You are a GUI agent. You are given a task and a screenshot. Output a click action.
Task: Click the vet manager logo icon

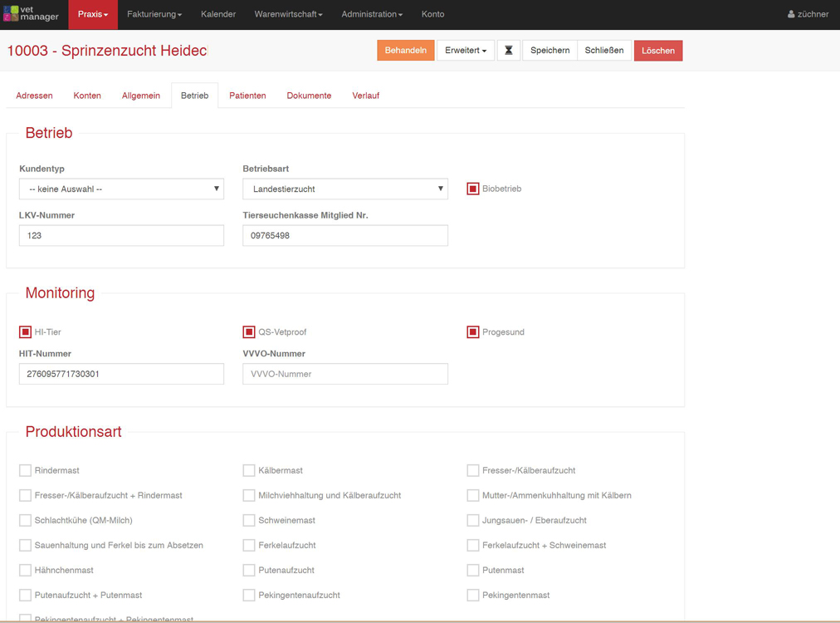coord(11,14)
